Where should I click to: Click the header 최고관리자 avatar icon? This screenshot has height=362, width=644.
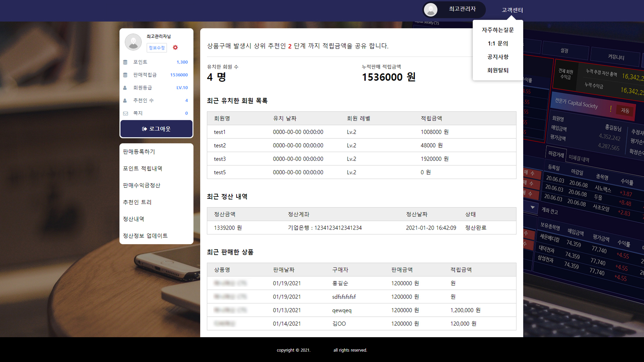(431, 10)
